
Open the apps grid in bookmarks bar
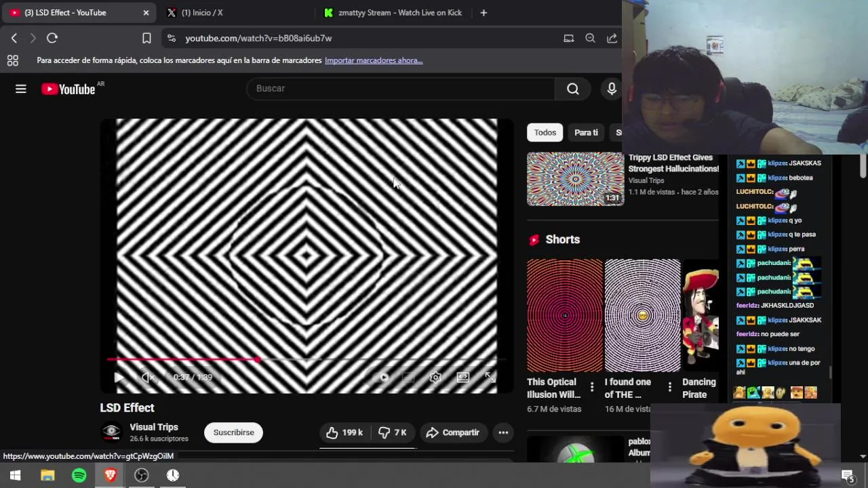pyautogui.click(x=13, y=60)
